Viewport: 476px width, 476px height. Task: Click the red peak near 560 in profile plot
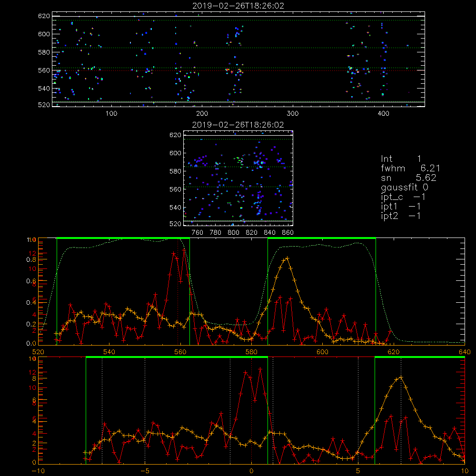(184, 250)
